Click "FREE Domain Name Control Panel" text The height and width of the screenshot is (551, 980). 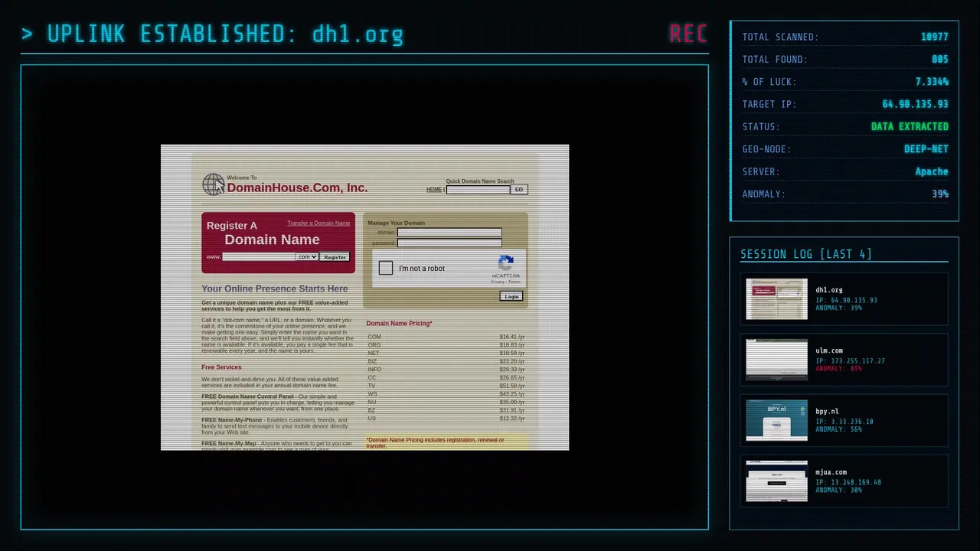tap(247, 396)
